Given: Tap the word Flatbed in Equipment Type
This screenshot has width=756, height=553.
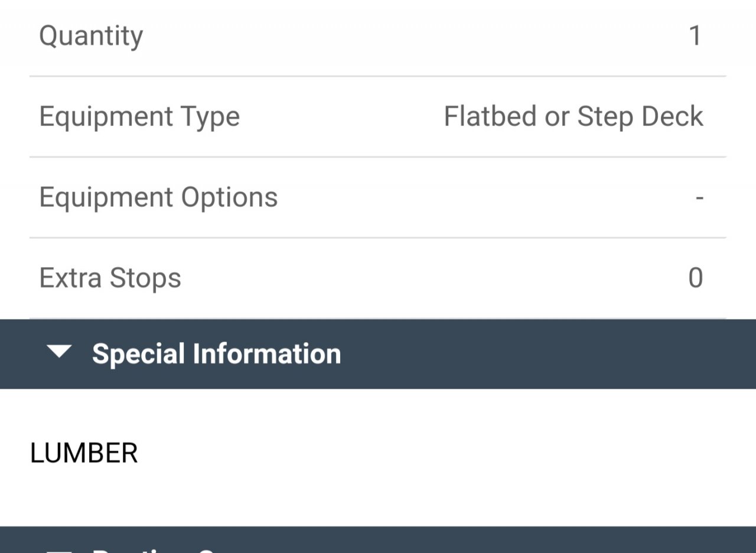Looking at the screenshot, I should pyautogui.click(x=490, y=116).
